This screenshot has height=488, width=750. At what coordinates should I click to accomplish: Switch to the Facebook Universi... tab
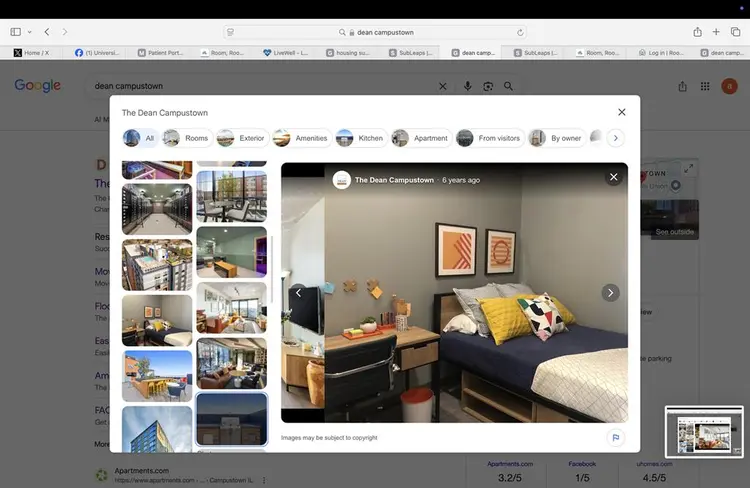click(x=97, y=53)
